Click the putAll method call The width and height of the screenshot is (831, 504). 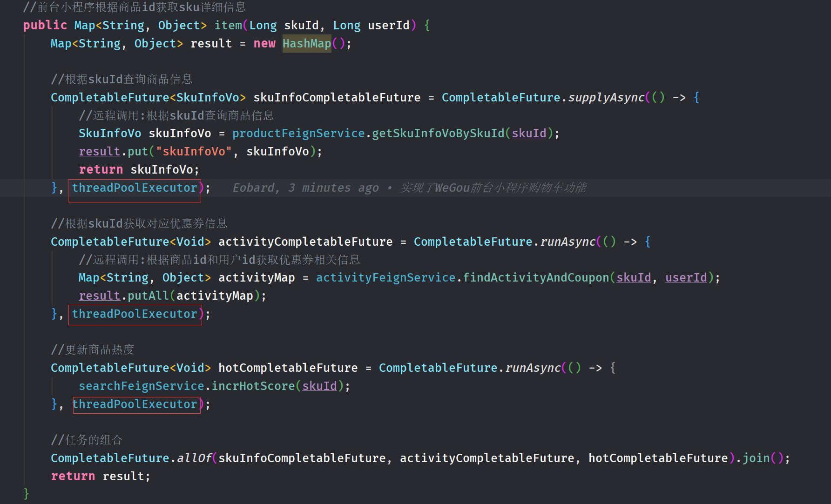149,296
